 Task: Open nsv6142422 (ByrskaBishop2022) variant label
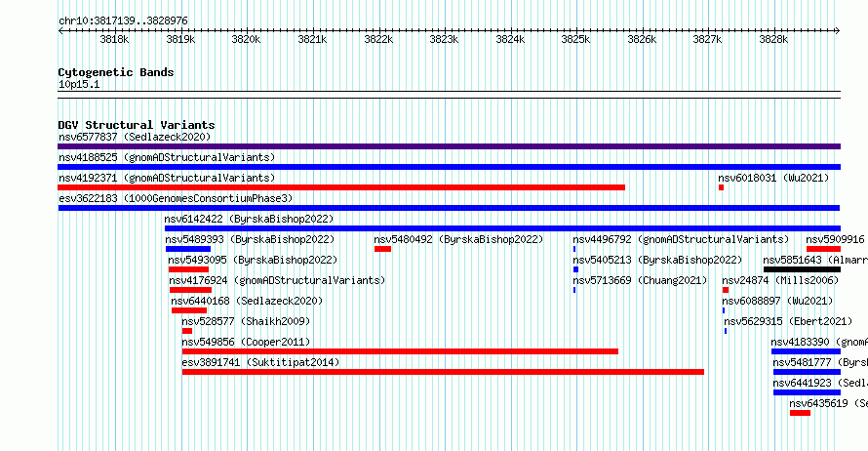pyautogui.click(x=249, y=219)
